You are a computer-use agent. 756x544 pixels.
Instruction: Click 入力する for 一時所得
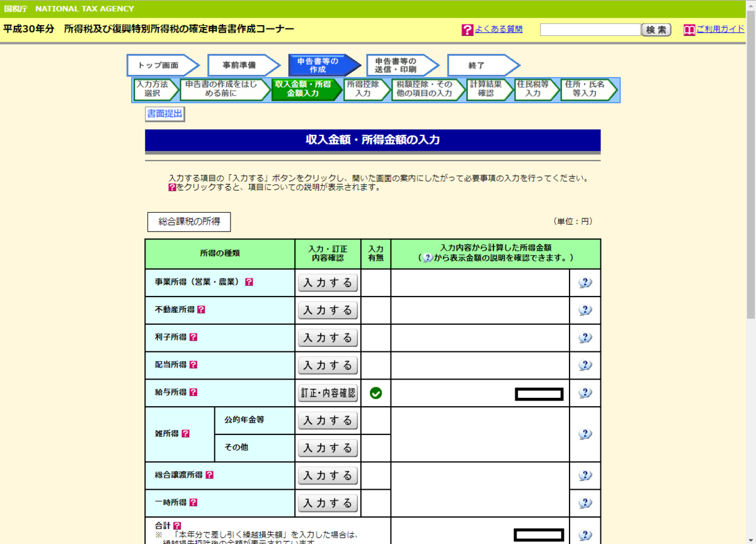click(x=328, y=503)
